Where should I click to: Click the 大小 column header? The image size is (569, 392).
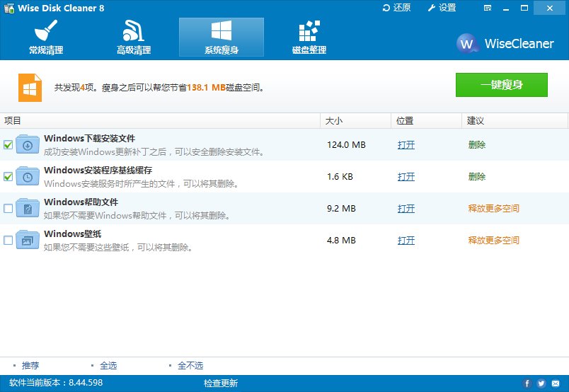(x=355, y=120)
